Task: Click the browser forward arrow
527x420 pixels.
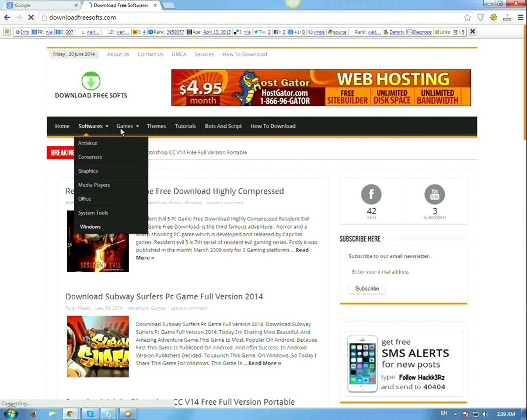Action: tap(19, 17)
